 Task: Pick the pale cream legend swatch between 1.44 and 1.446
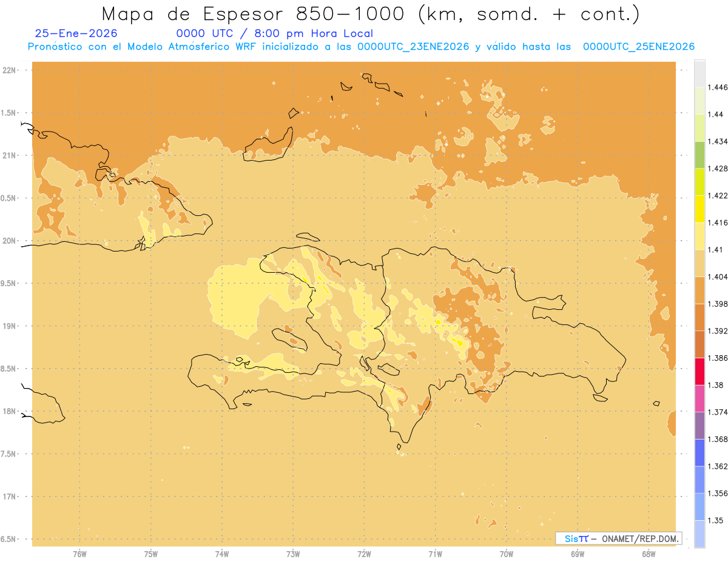pos(699,101)
